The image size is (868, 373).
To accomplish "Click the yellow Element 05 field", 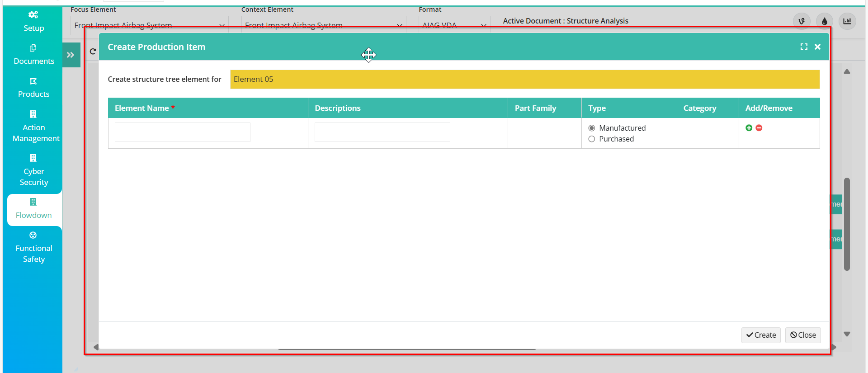I will 525,79.
